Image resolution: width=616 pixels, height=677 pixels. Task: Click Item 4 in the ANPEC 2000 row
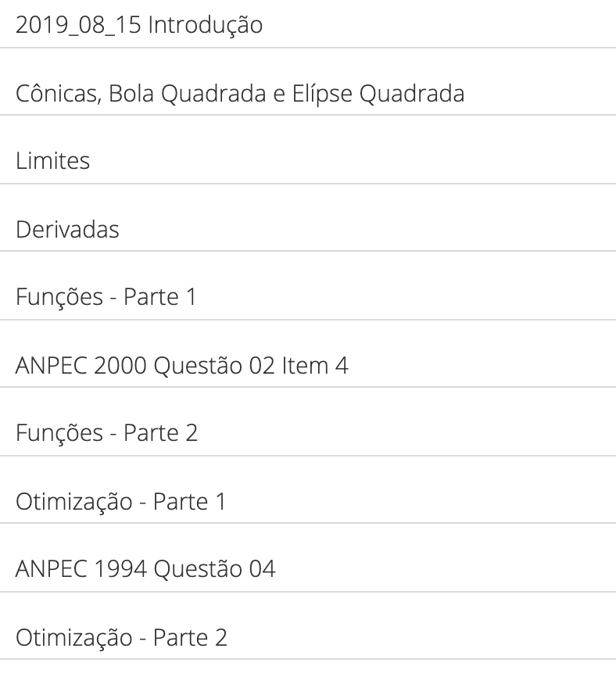click(315, 365)
